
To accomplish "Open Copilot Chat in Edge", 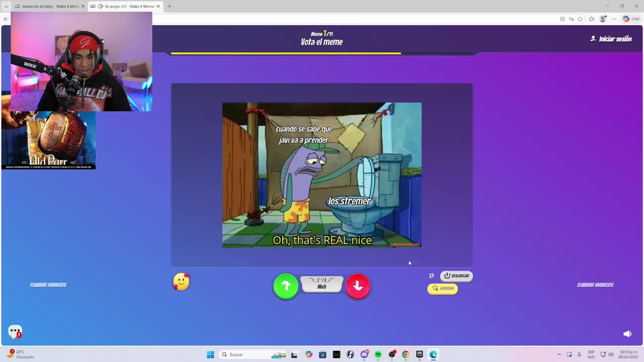I will click(631, 19).
